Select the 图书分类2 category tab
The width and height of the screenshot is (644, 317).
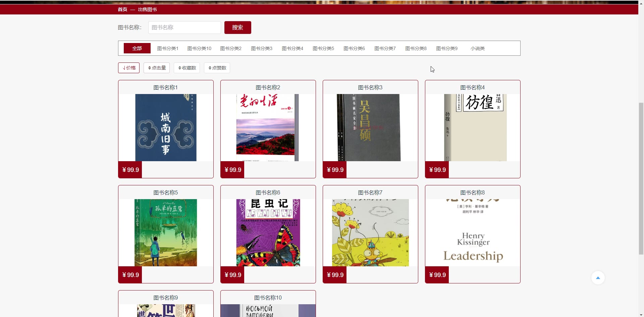[x=231, y=48]
